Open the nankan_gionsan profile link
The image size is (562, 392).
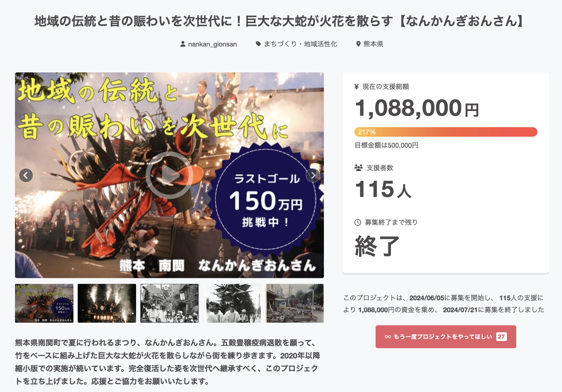point(212,44)
